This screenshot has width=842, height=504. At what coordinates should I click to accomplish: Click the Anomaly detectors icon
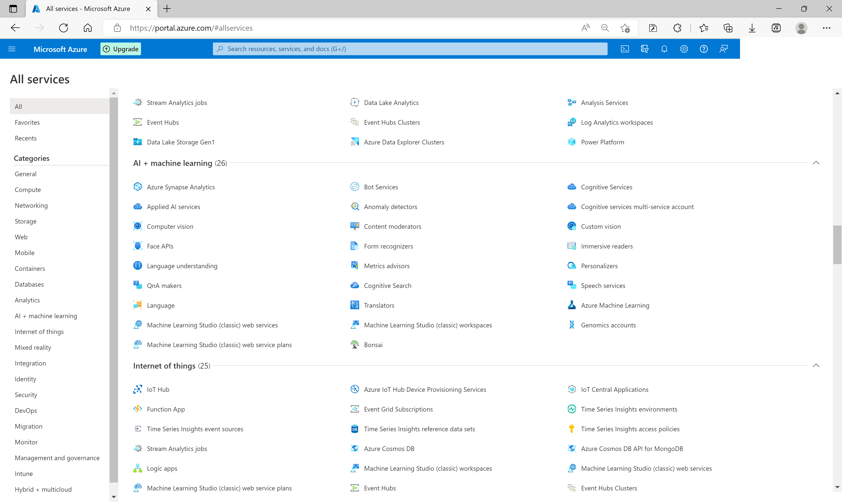click(354, 206)
